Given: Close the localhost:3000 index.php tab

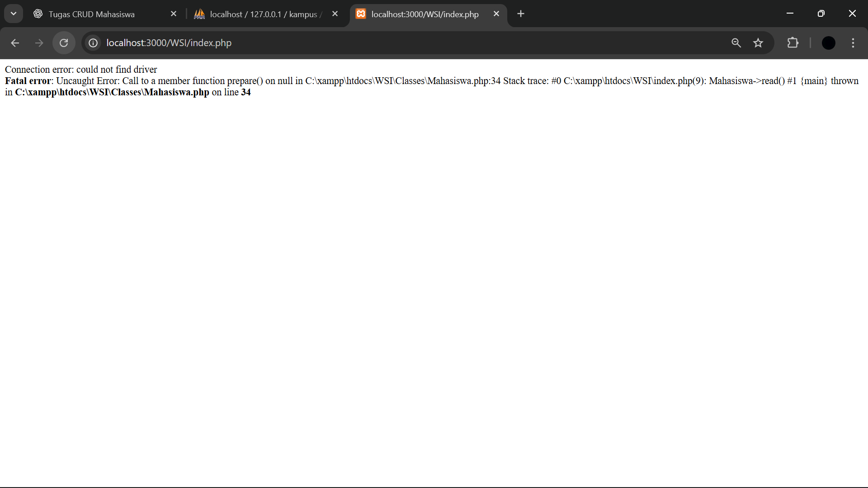Looking at the screenshot, I should pos(496,14).
